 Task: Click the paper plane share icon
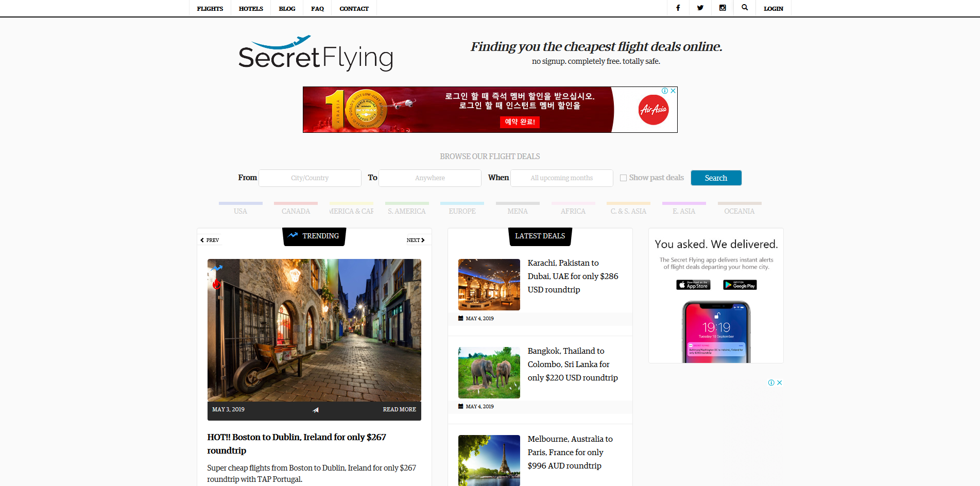point(315,410)
